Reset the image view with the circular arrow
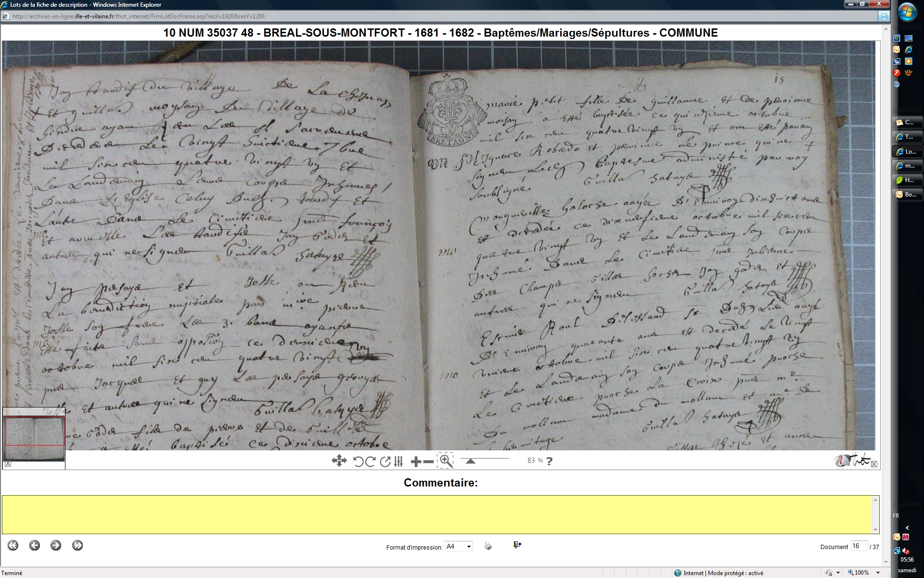This screenshot has height=578, width=924. point(385,461)
